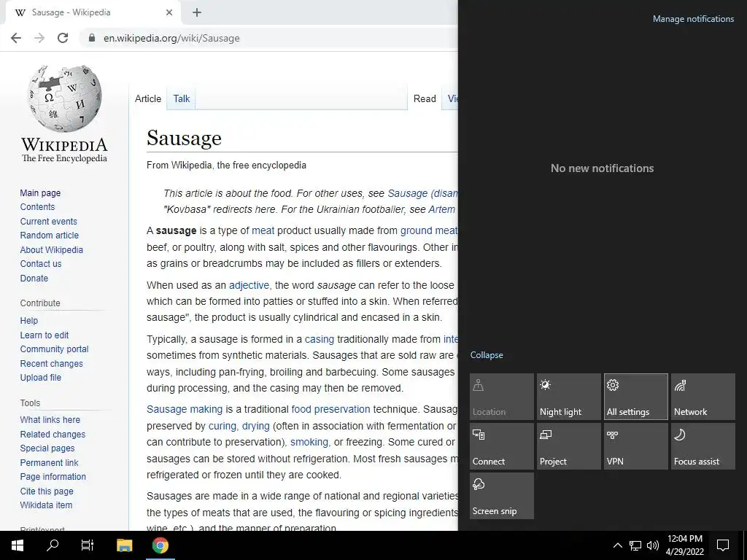Follow the 'casing' article link

(x=320, y=339)
